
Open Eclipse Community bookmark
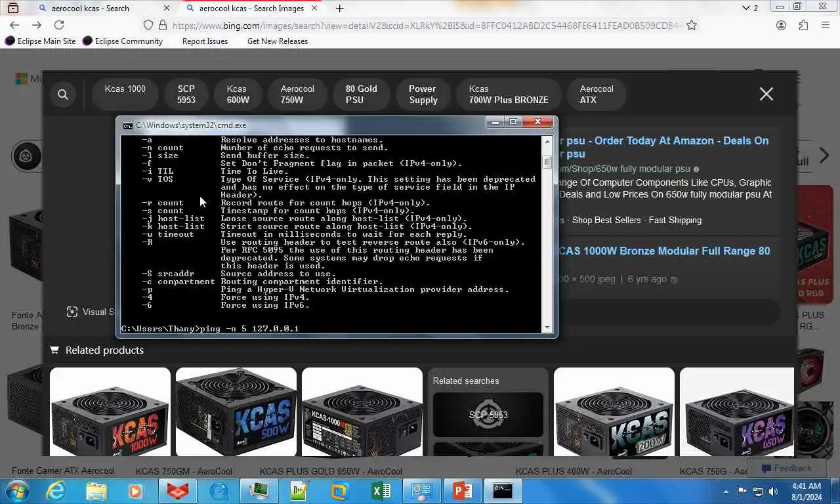[123, 41]
